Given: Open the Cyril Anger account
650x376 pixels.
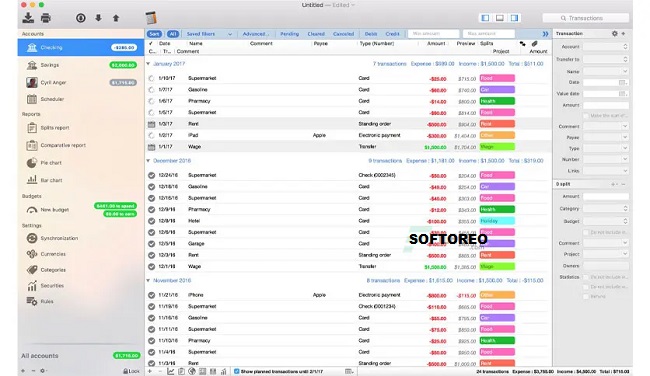Looking at the screenshot, I should point(81,82).
